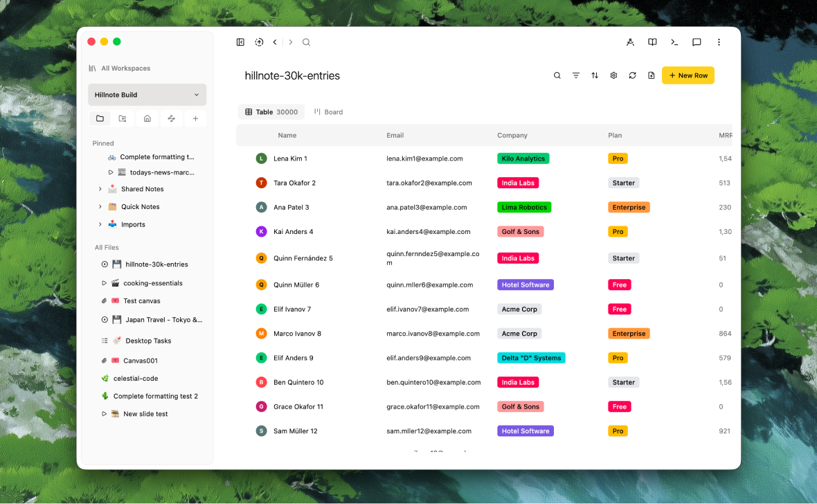Open the home icon in sidebar

point(147,119)
